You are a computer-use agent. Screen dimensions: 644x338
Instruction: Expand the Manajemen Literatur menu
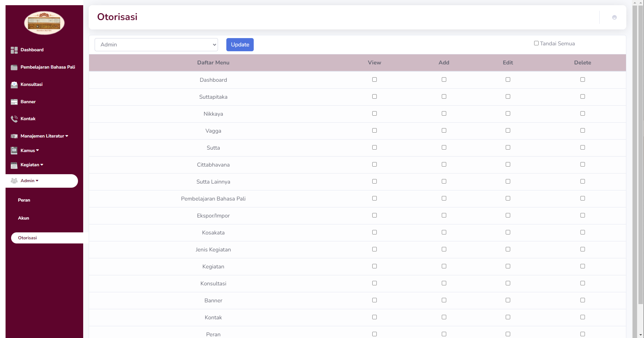pos(44,136)
